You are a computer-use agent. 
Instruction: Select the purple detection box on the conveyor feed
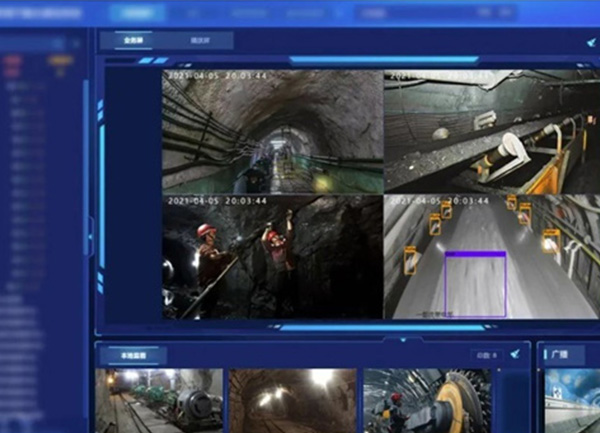click(475, 284)
